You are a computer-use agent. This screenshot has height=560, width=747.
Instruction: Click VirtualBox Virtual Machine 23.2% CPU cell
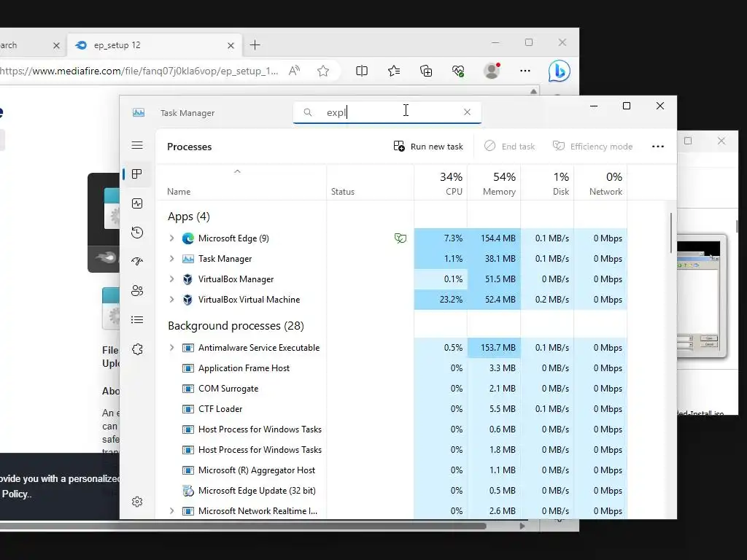click(x=441, y=300)
